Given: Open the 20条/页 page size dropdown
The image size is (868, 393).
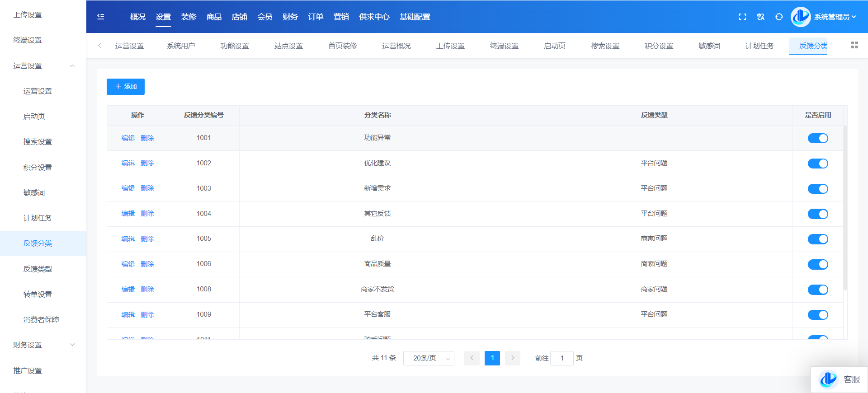Looking at the screenshot, I should 429,358.
